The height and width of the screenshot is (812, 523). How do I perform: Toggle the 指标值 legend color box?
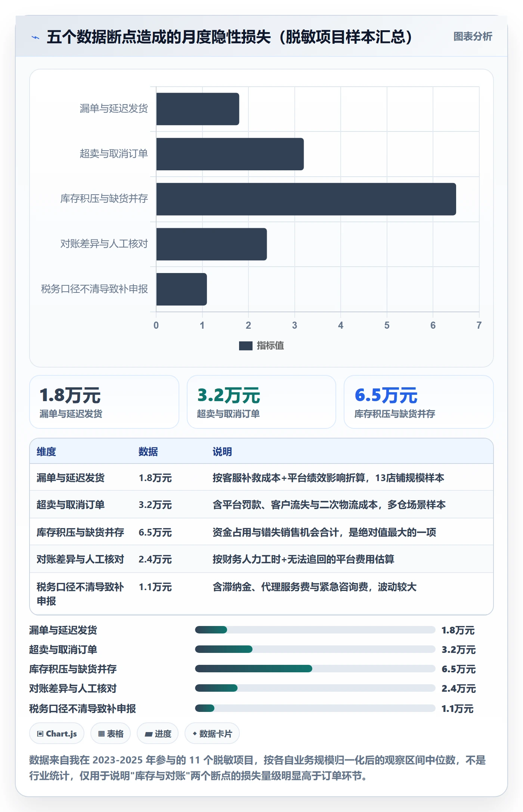click(x=245, y=346)
